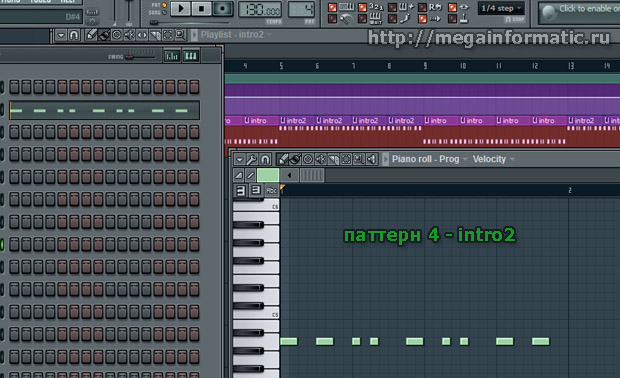The image size is (620, 378).
Task: Toggle the auto-scroll arrow switch
Action: point(423,18)
